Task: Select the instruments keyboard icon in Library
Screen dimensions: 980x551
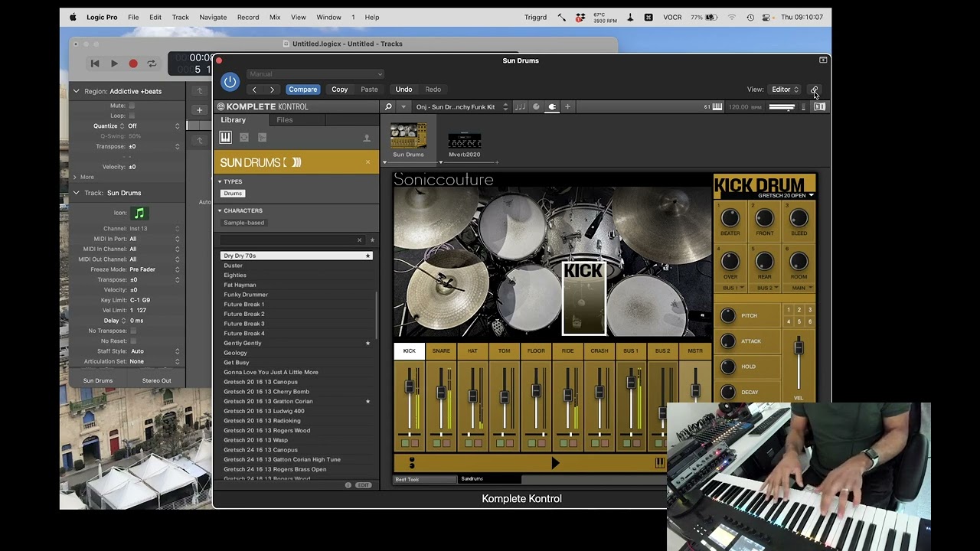Action: (x=225, y=138)
